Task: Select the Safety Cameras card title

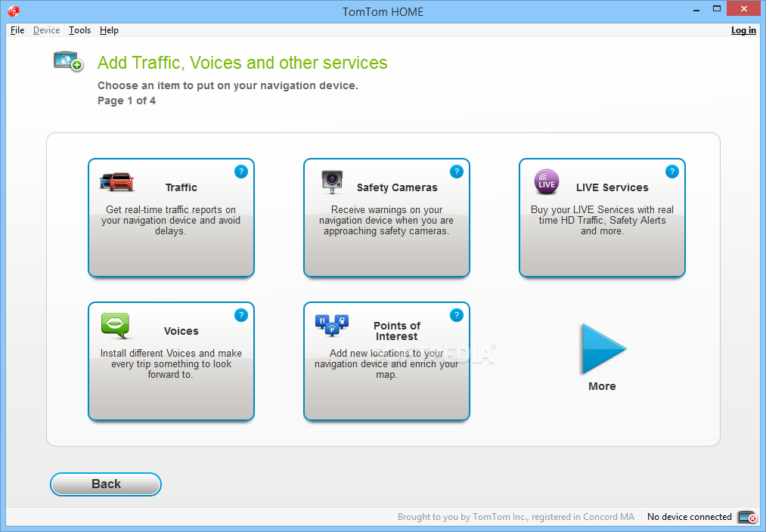Action: click(397, 187)
